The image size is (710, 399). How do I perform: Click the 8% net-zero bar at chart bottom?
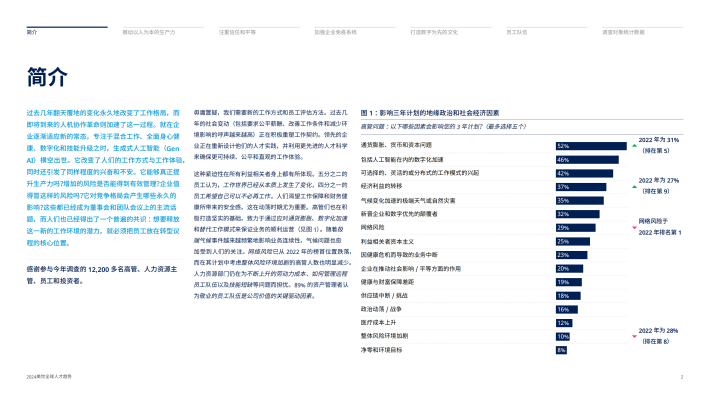coord(561,350)
